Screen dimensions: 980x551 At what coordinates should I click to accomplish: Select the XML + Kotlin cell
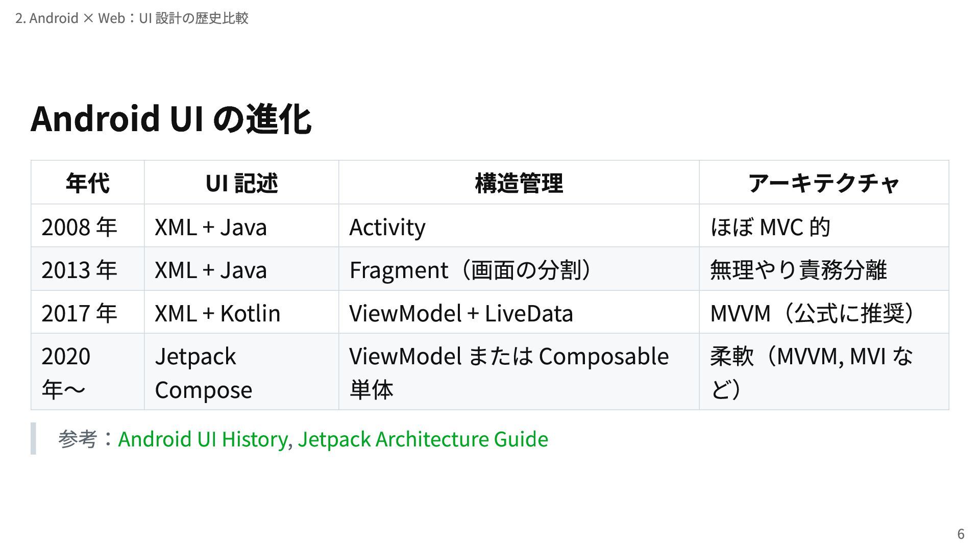pyautogui.click(x=217, y=313)
